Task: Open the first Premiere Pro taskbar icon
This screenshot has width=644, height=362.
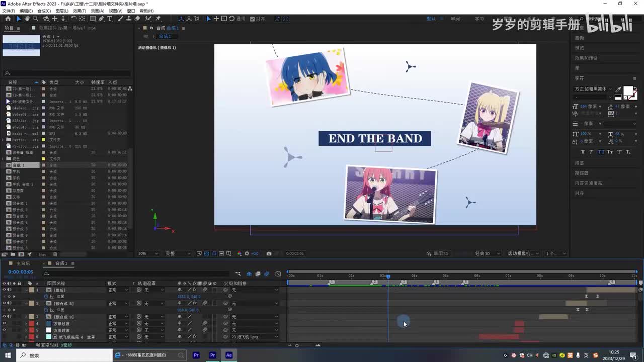Action: point(196,355)
